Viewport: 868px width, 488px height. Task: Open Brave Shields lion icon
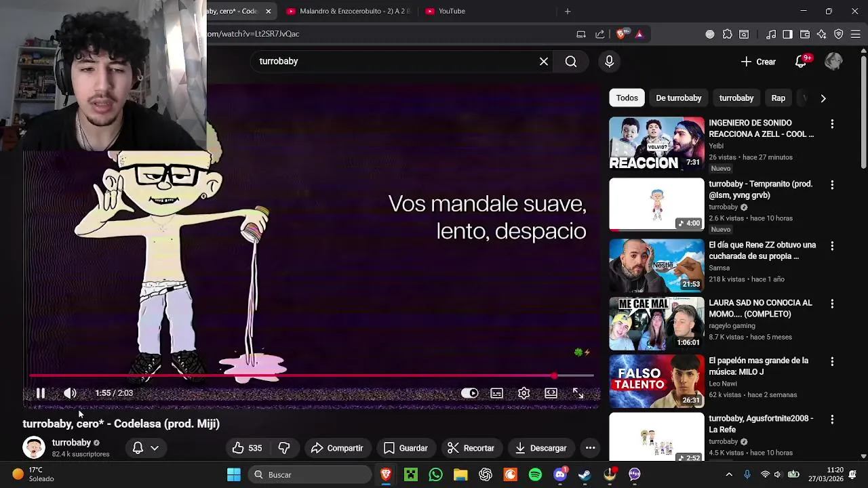(x=620, y=34)
